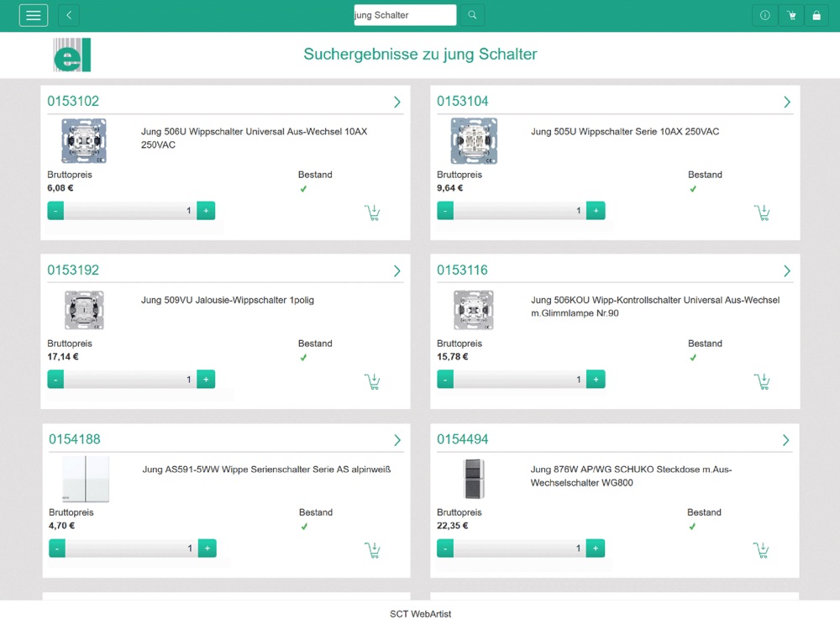This screenshot has height=630, width=840.
Task: Add item 0153102 to cart
Action: click(372, 213)
